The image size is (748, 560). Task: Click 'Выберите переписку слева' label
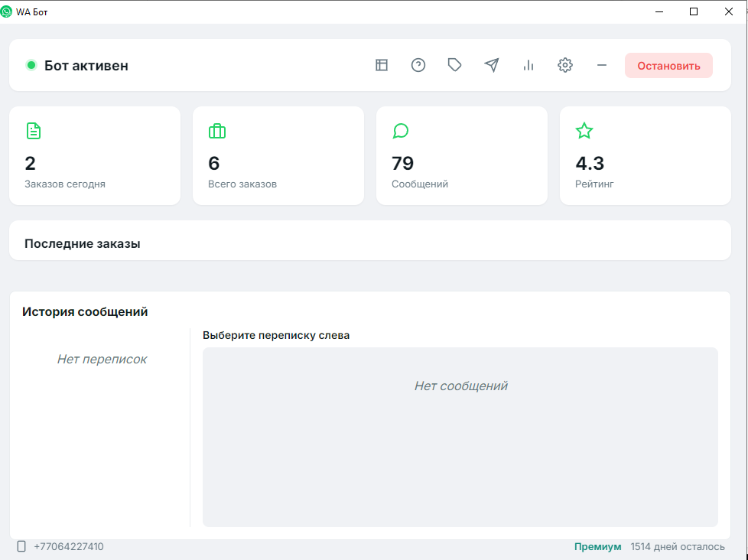click(276, 335)
